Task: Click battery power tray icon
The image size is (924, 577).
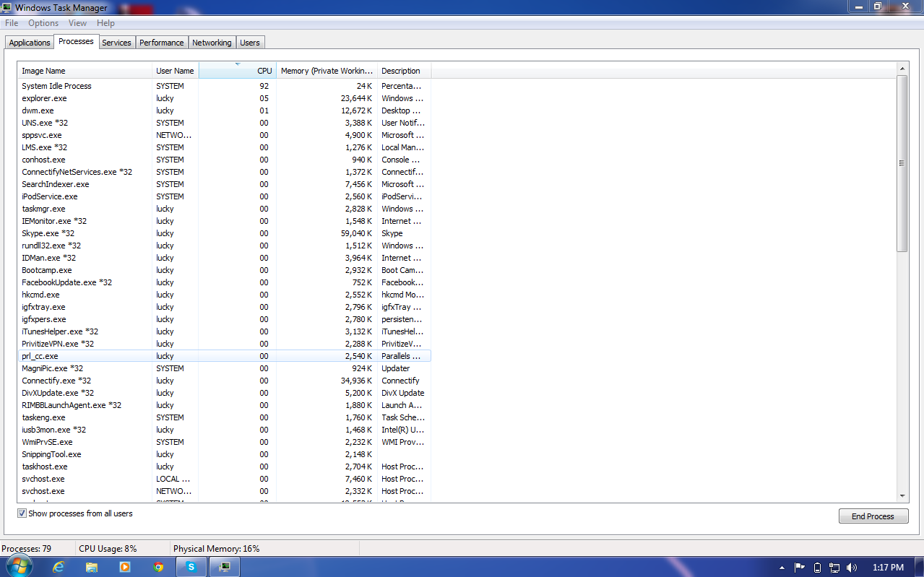Action: pyautogui.click(x=817, y=568)
